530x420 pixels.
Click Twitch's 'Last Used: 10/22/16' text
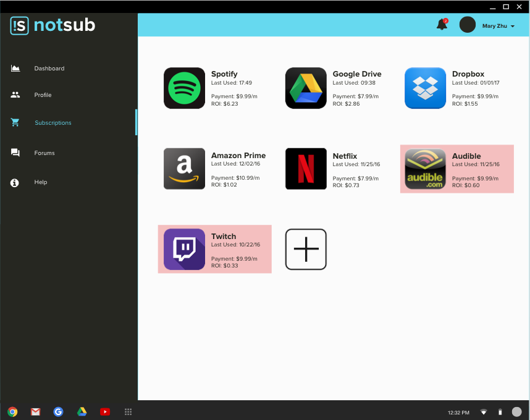click(x=235, y=245)
